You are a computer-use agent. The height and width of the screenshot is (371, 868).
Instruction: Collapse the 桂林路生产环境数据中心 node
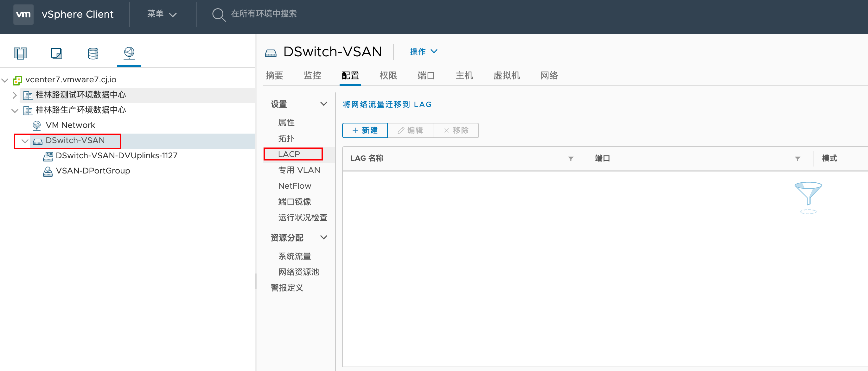pyautogui.click(x=15, y=110)
